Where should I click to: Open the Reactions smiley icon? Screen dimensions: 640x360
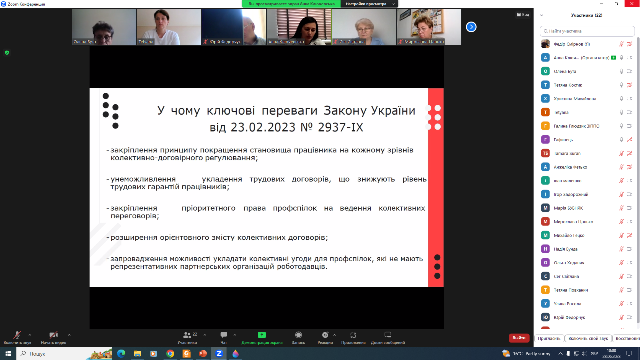(x=325, y=335)
